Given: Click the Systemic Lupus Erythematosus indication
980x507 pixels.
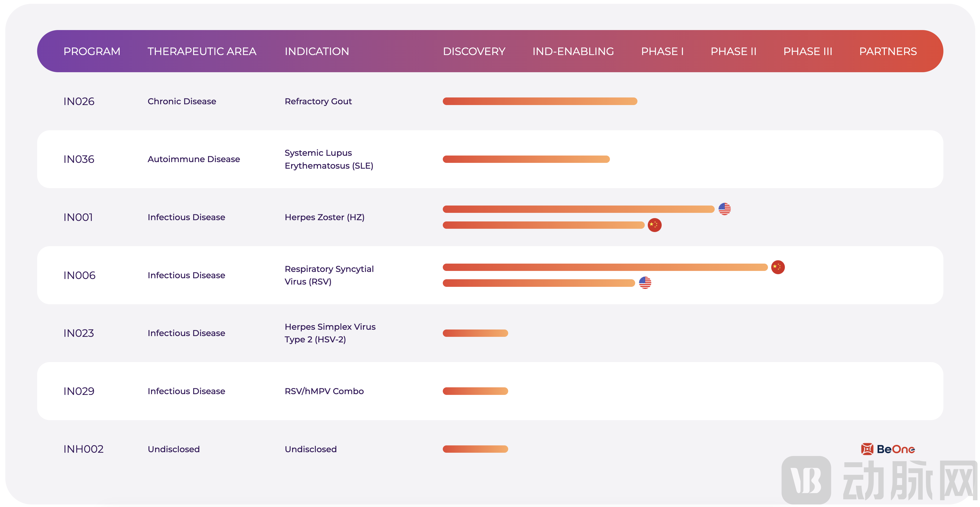Looking at the screenshot, I should coord(329,159).
